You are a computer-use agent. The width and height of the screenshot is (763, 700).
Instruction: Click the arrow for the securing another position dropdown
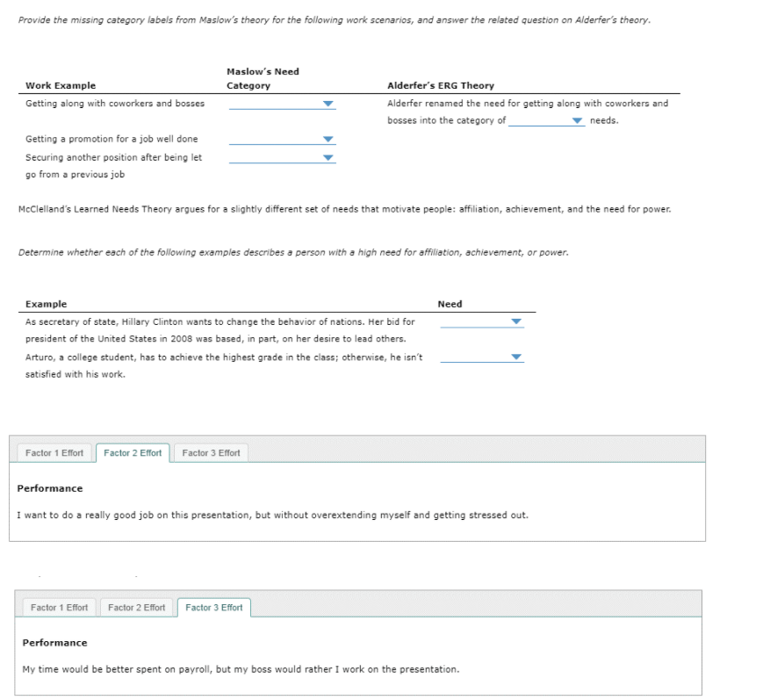[x=327, y=155]
